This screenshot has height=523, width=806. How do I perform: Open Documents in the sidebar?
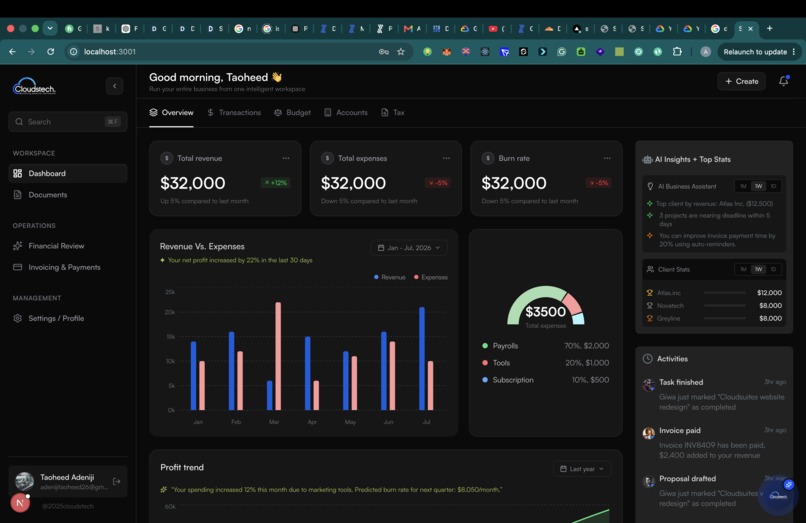[x=67, y=195]
